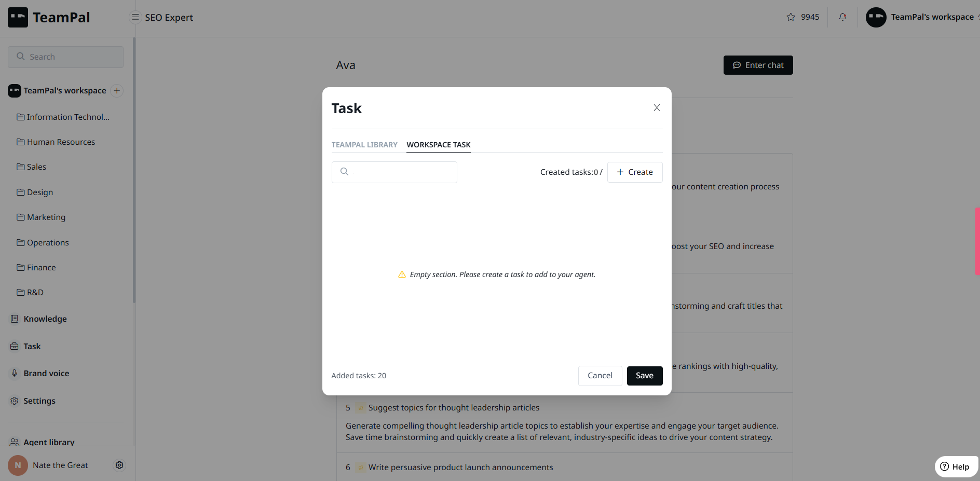Click the SEO Expert title
Screen dimensions: 980x481
click(x=169, y=18)
